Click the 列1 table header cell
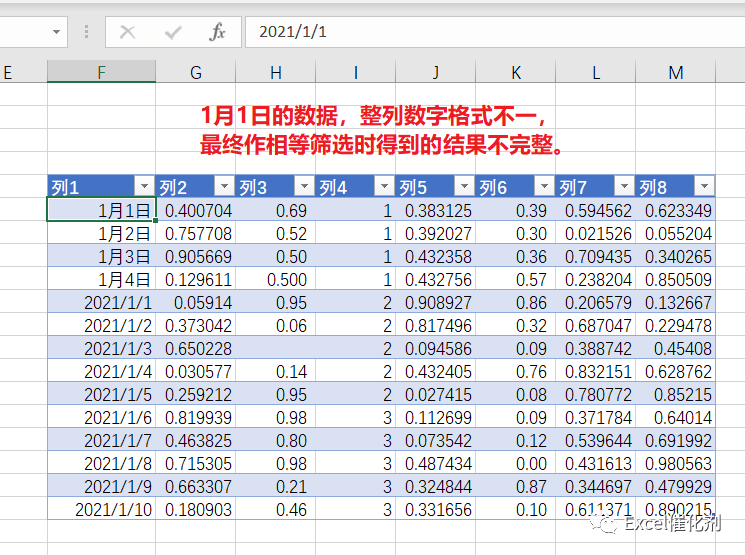This screenshot has height=555, width=745. [x=101, y=186]
